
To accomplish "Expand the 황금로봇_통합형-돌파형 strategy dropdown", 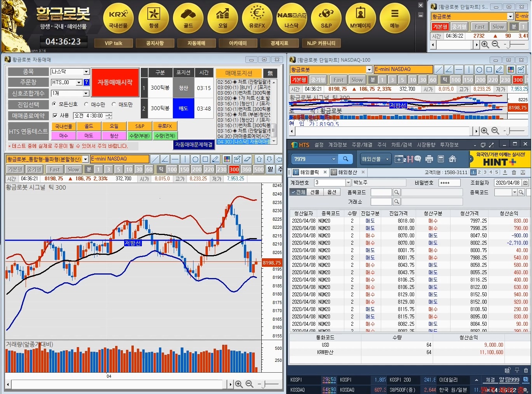I will point(85,159).
